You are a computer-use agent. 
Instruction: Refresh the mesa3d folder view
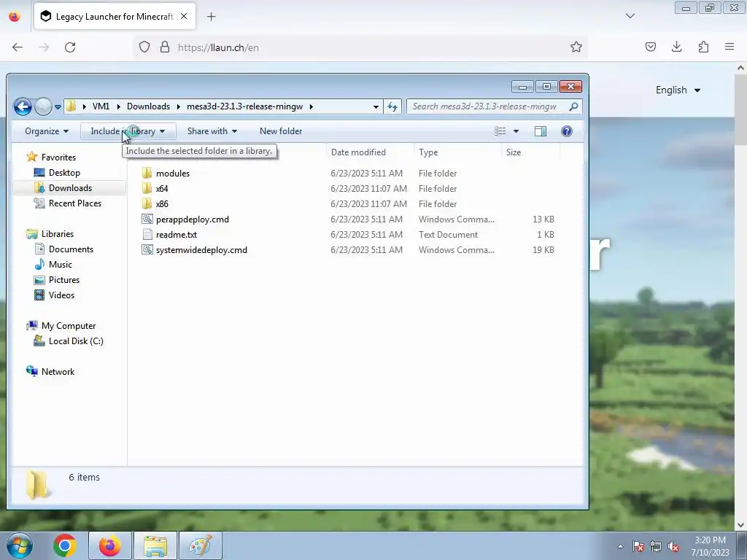pyautogui.click(x=392, y=106)
